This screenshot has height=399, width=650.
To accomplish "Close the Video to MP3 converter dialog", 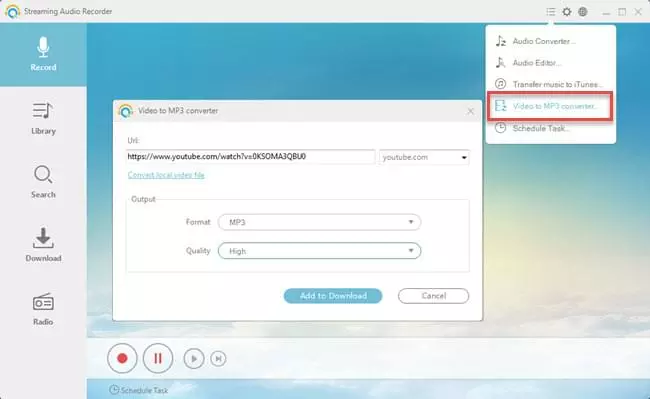I will [470, 111].
